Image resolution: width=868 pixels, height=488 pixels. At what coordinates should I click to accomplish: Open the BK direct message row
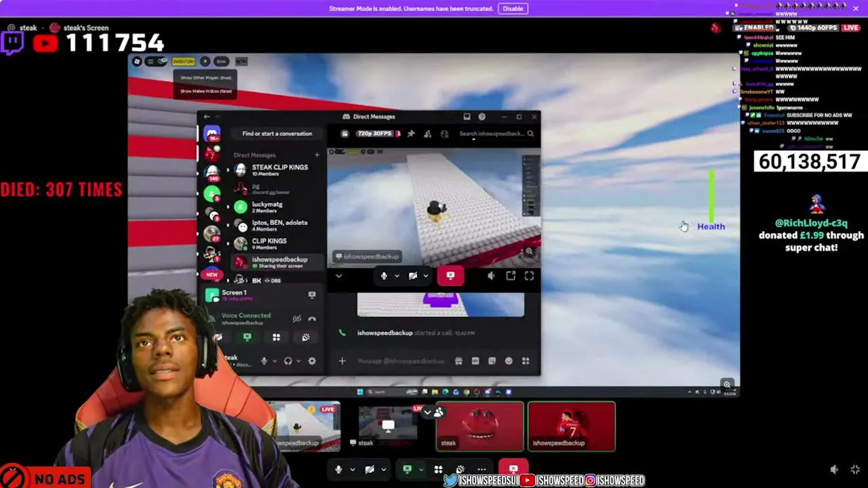click(278, 280)
